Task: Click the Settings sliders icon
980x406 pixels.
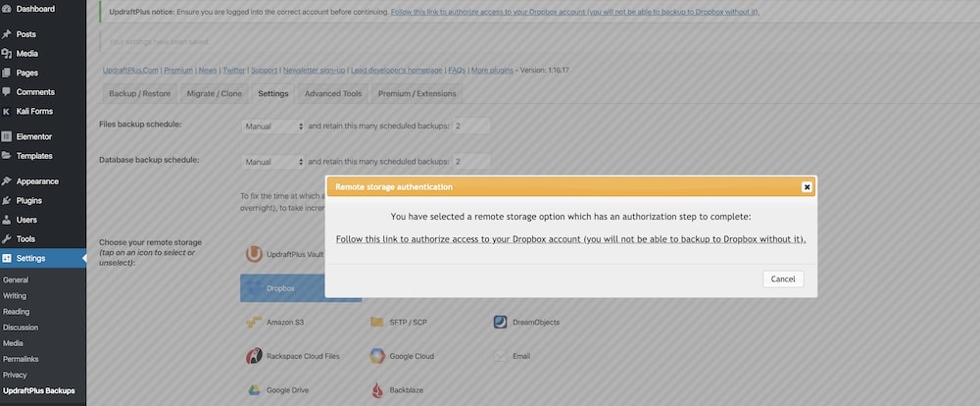Action: [6, 258]
